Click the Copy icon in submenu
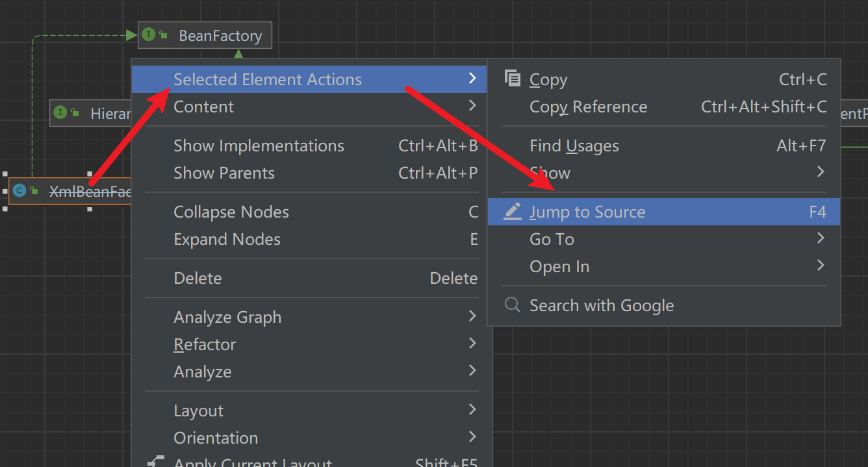The image size is (868, 467). click(513, 79)
